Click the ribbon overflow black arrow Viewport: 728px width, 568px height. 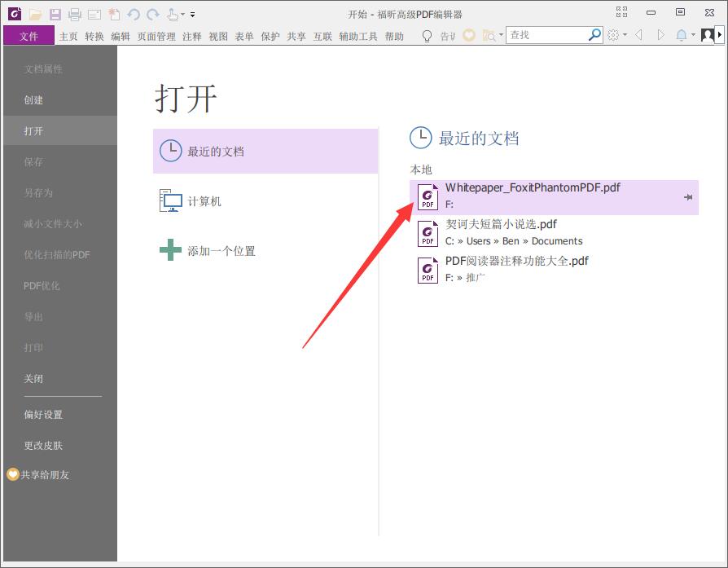click(x=720, y=35)
